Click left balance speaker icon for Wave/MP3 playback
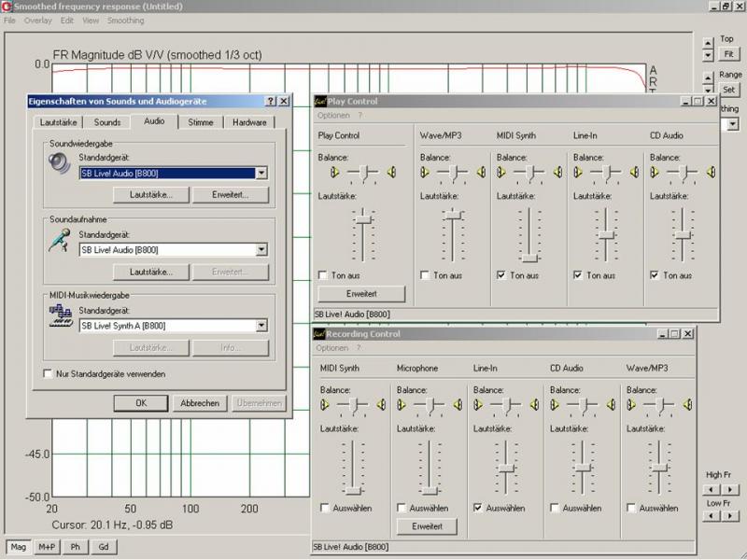 click(425, 172)
